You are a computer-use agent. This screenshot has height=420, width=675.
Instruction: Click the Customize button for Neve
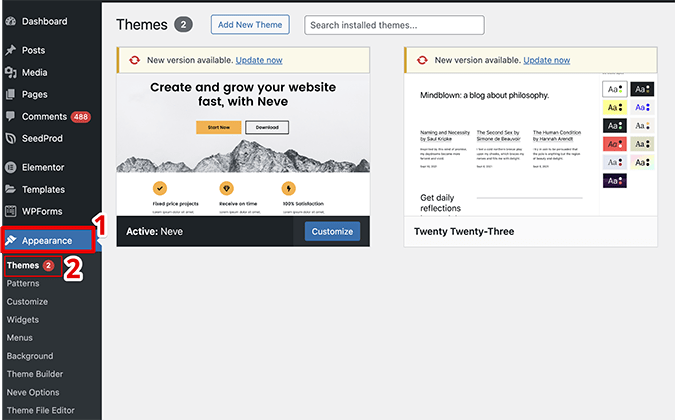pyautogui.click(x=332, y=232)
